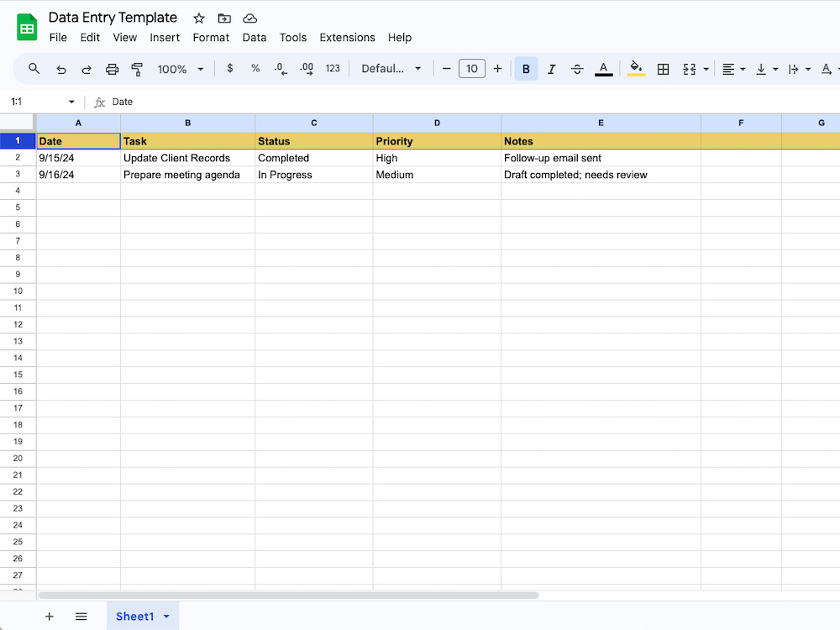Toggle italic formatting
Viewport: 840px width, 630px height.
(x=551, y=69)
